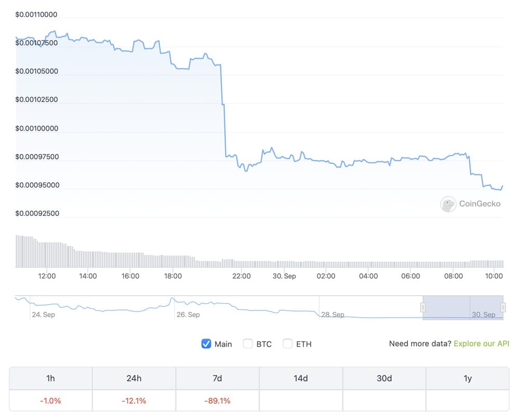The width and height of the screenshot is (519, 420).
Task: Click the -12.1% 24h change value
Action: click(x=134, y=401)
